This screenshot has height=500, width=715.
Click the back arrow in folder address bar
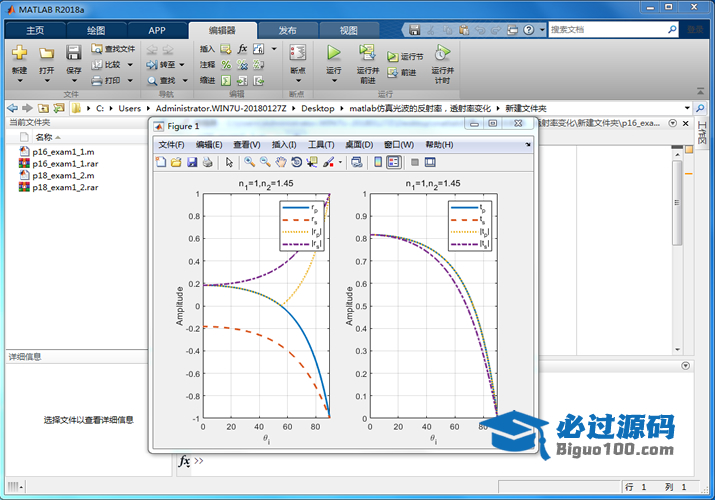(12, 108)
